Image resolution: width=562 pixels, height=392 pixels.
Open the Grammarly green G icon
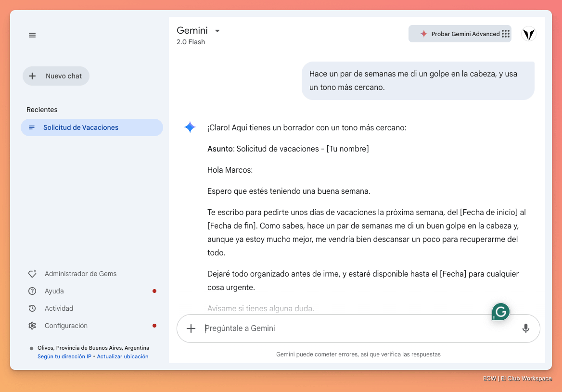501,312
